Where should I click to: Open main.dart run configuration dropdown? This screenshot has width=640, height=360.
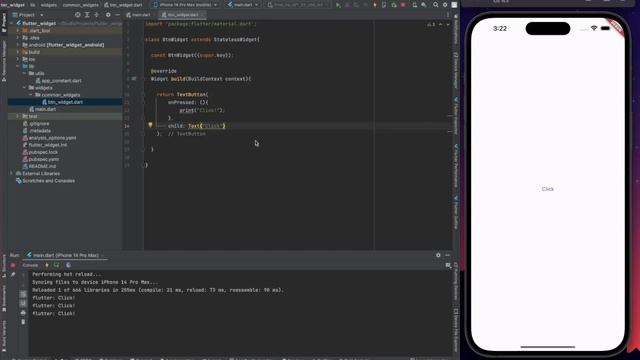click(x=243, y=5)
